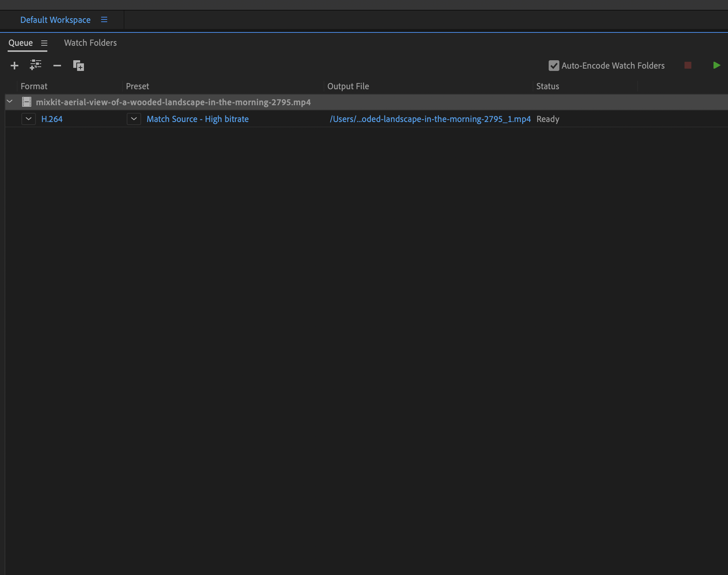
Task: Click the H.264 format link
Action: coord(52,119)
